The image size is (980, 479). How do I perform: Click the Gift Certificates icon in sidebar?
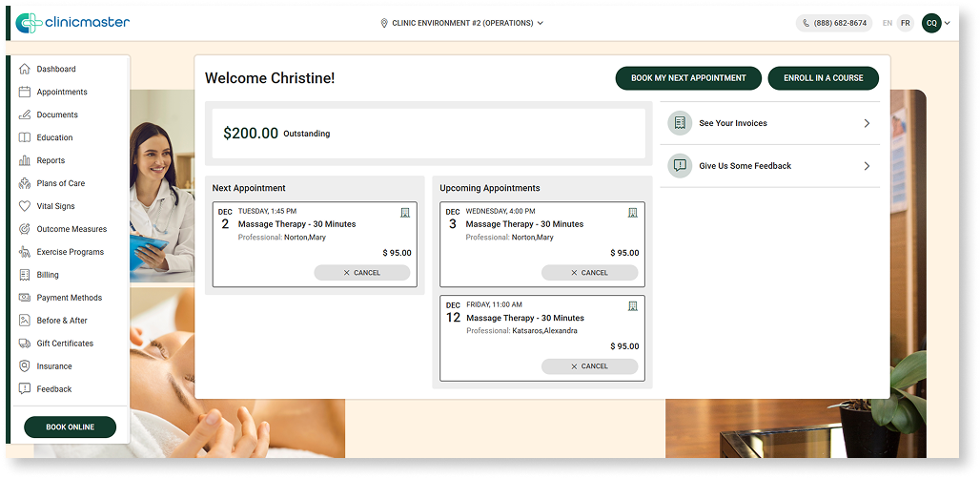pyautogui.click(x=25, y=344)
